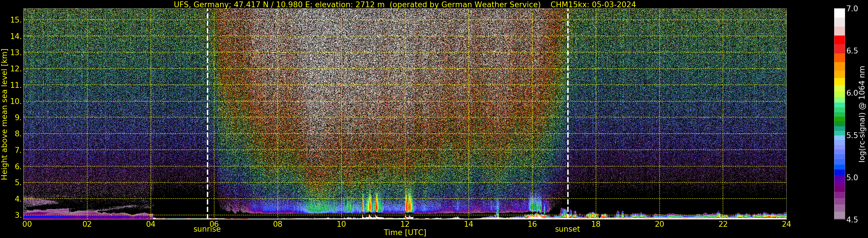
Task: Click height axis tick '7.'
Action: [18, 150]
